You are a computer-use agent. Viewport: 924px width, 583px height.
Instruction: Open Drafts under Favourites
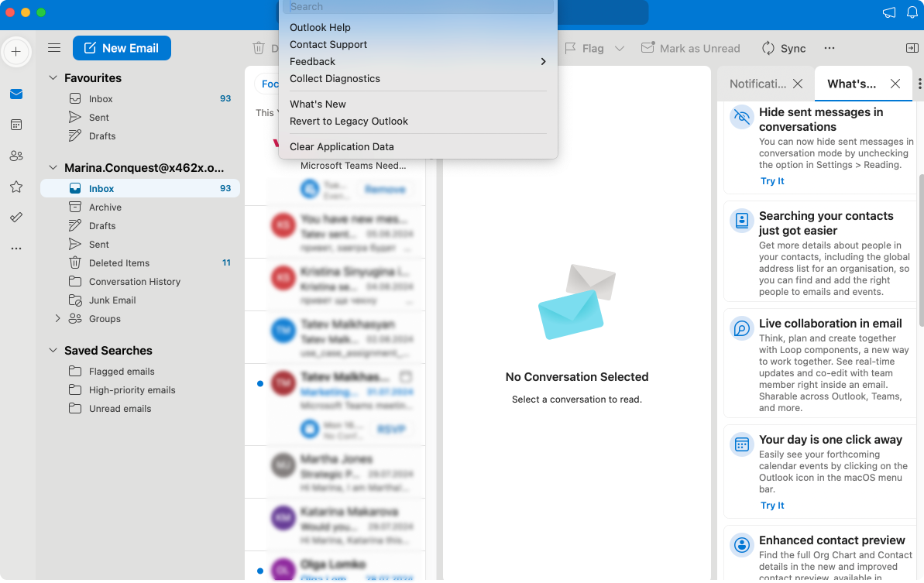(140, 136)
